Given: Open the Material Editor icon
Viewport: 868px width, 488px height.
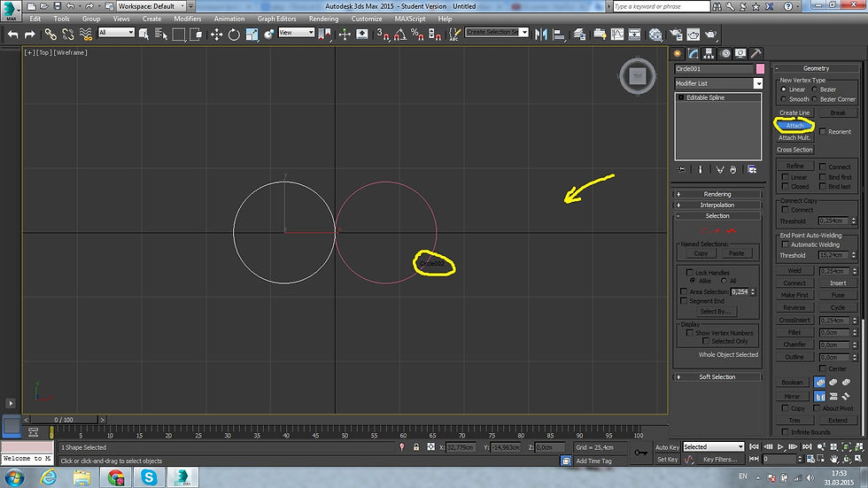Looking at the screenshot, I should point(655,35).
